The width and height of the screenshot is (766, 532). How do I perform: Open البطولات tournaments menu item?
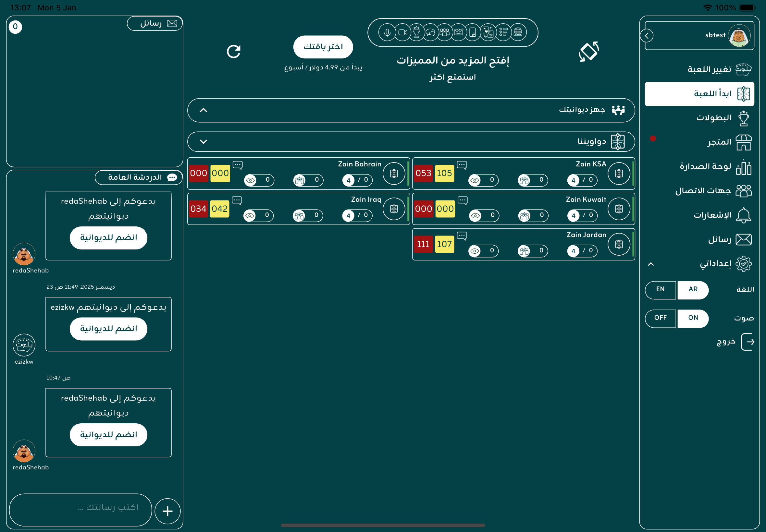(x=714, y=118)
